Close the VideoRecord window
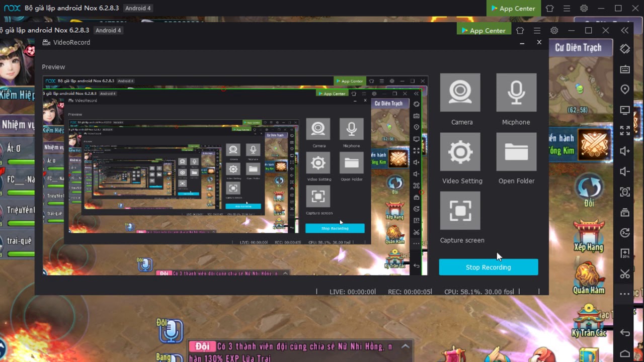644x362 pixels. click(539, 42)
